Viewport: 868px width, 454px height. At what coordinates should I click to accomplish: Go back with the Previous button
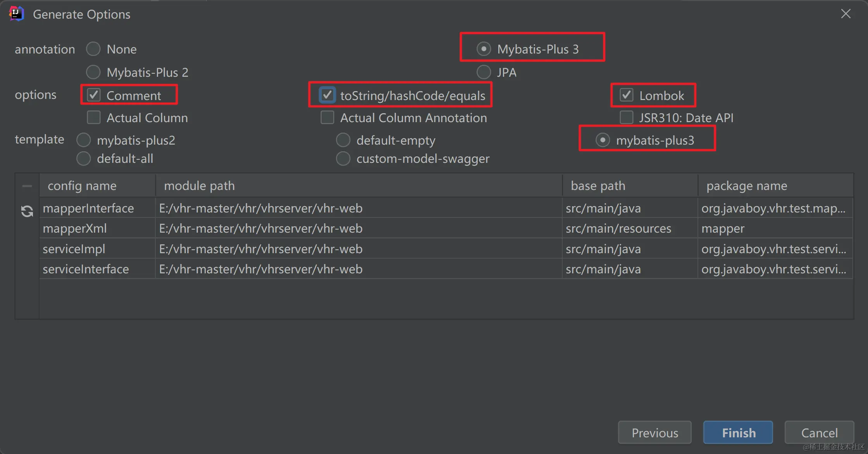[x=654, y=432]
